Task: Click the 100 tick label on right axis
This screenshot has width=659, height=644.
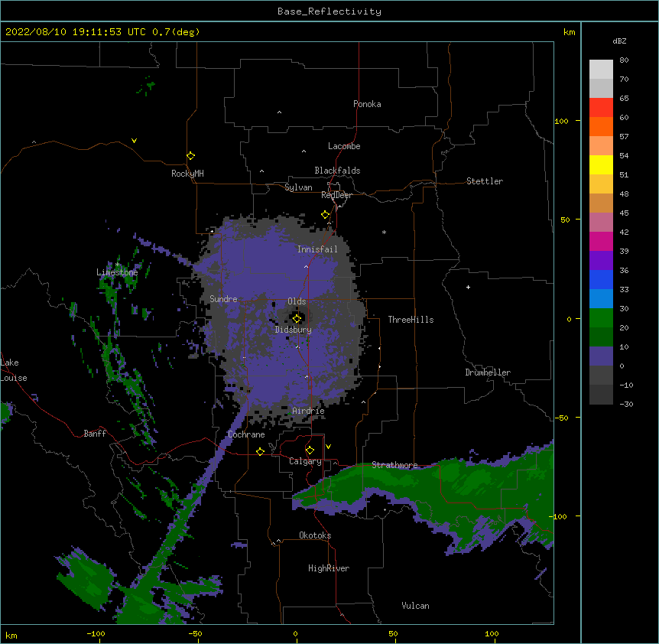Action: (561, 121)
